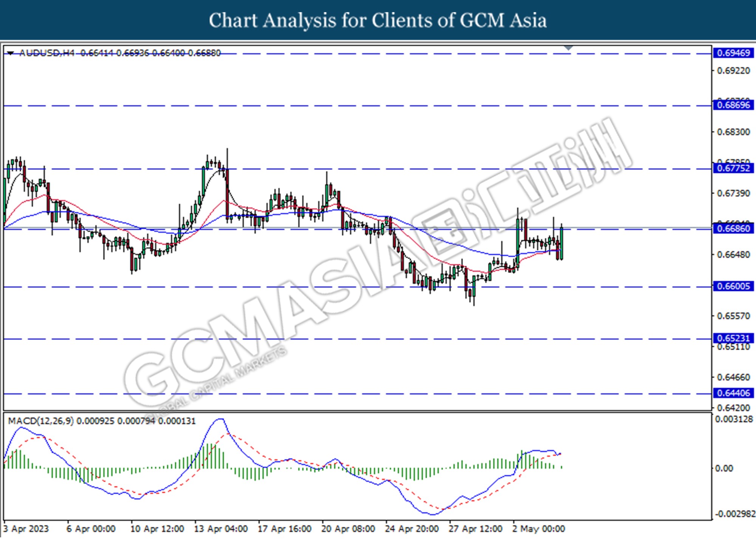Click the 0.003128 MACD scale value

(734, 419)
